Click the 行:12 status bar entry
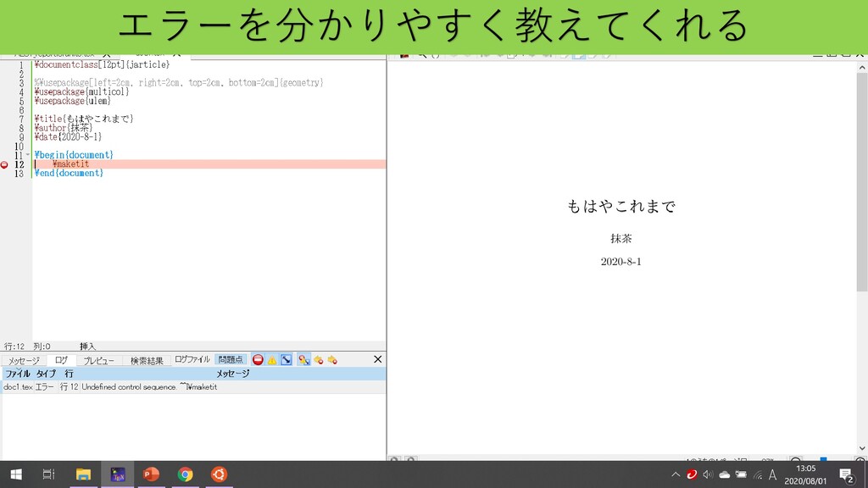 (x=14, y=347)
